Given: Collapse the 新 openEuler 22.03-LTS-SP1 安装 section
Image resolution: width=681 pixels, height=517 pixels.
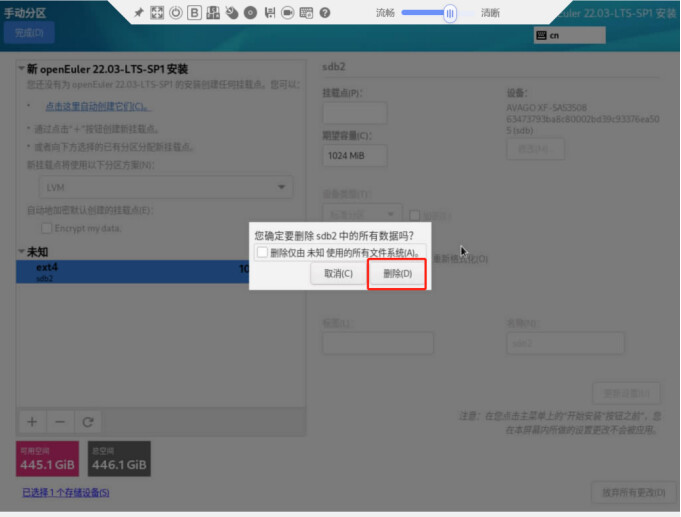Looking at the screenshot, I should [22, 69].
